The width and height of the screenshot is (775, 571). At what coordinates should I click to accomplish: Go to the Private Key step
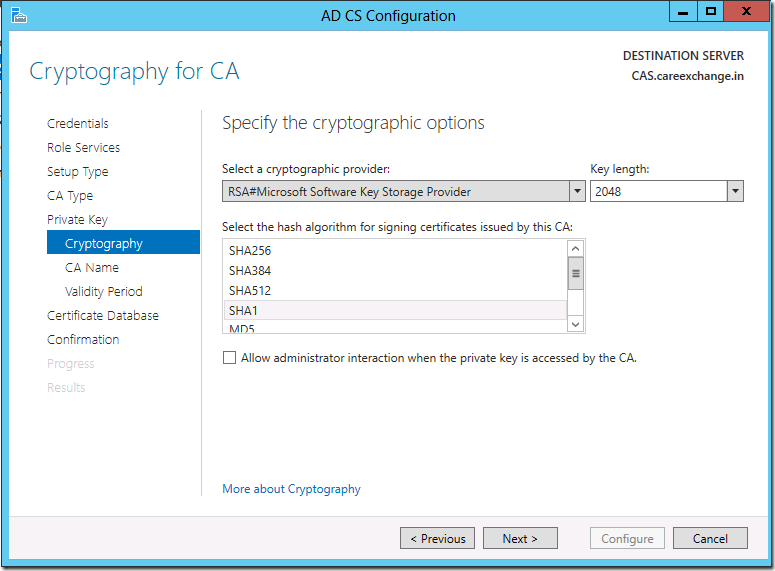click(x=77, y=220)
